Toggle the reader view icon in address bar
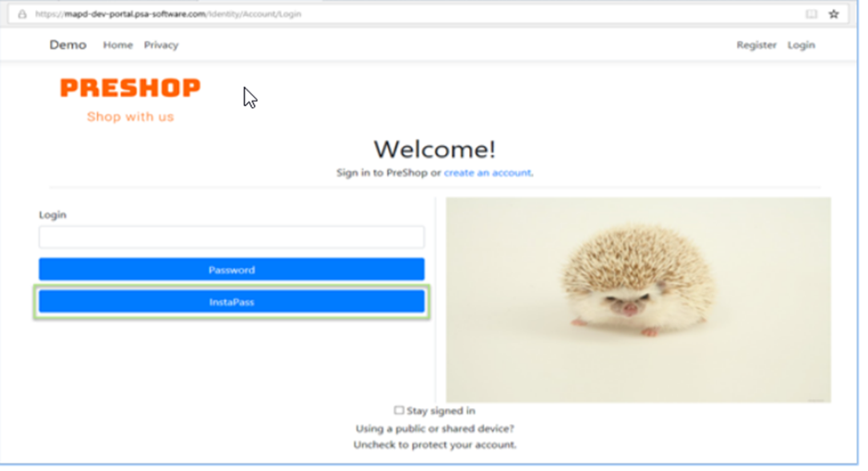The image size is (868, 471). click(812, 15)
